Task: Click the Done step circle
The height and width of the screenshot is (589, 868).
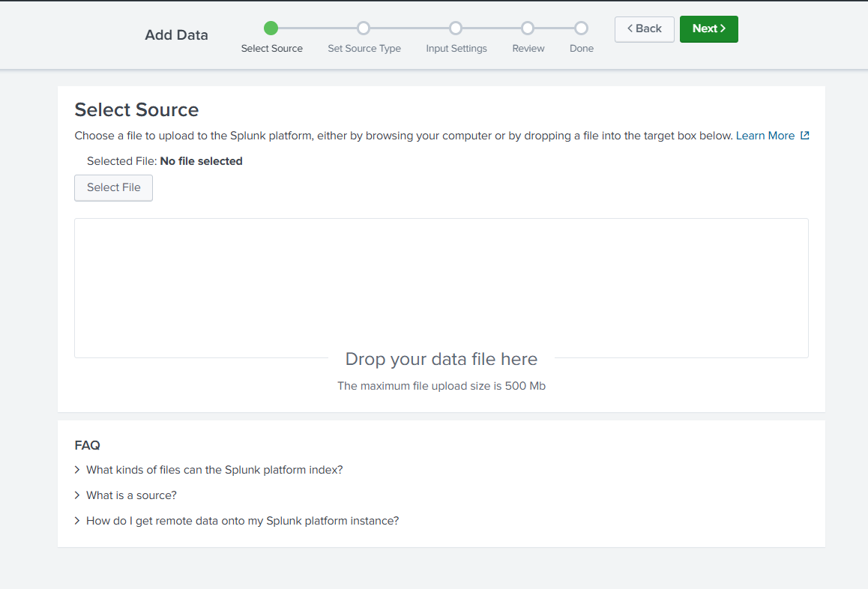Action: (x=581, y=28)
